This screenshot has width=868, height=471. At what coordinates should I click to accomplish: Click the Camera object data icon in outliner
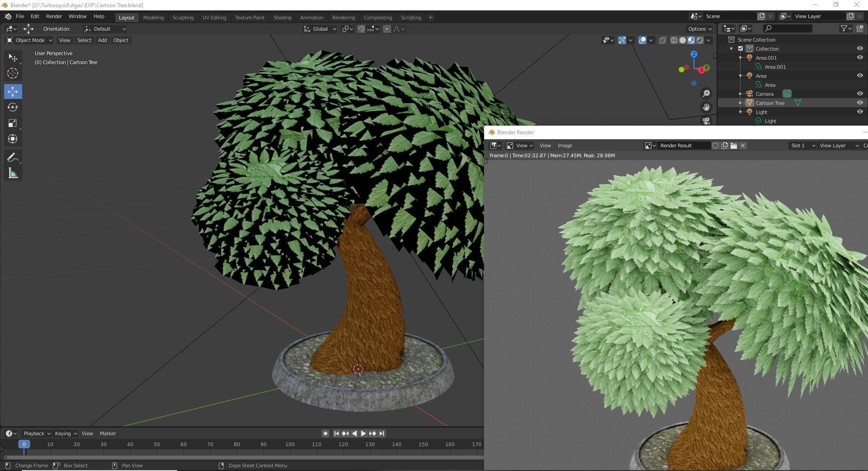click(x=787, y=94)
